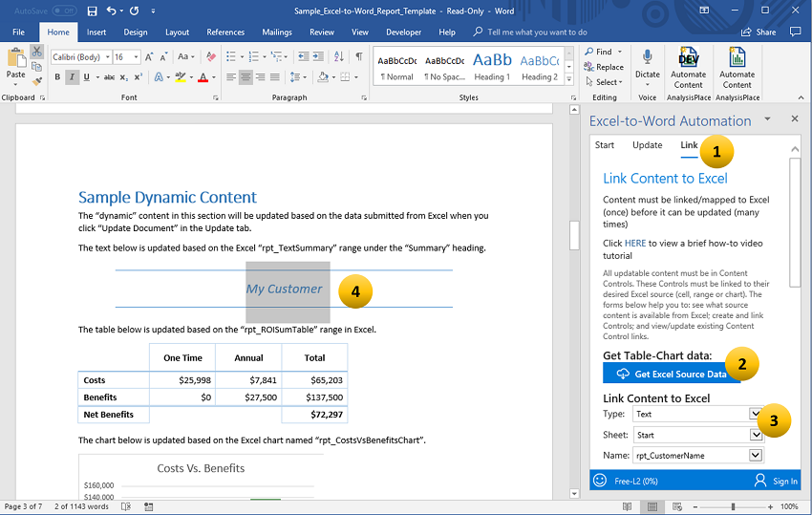Expand the Styles gallery more arrow
812x515 pixels.
pyautogui.click(x=569, y=79)
